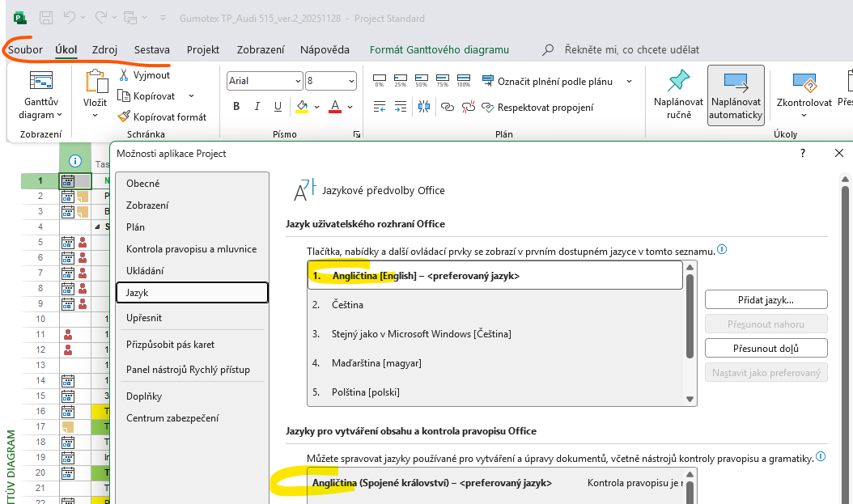Expand the Vložit dropdown arrow

[95, 115]
